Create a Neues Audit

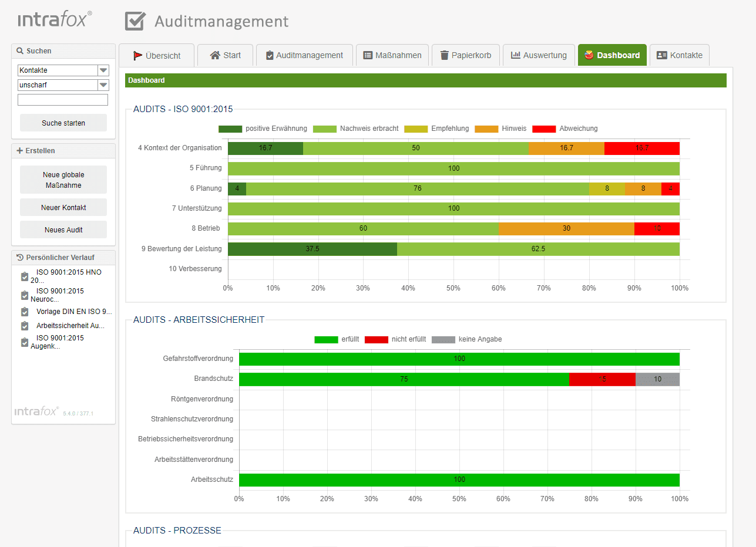(63, 229)
